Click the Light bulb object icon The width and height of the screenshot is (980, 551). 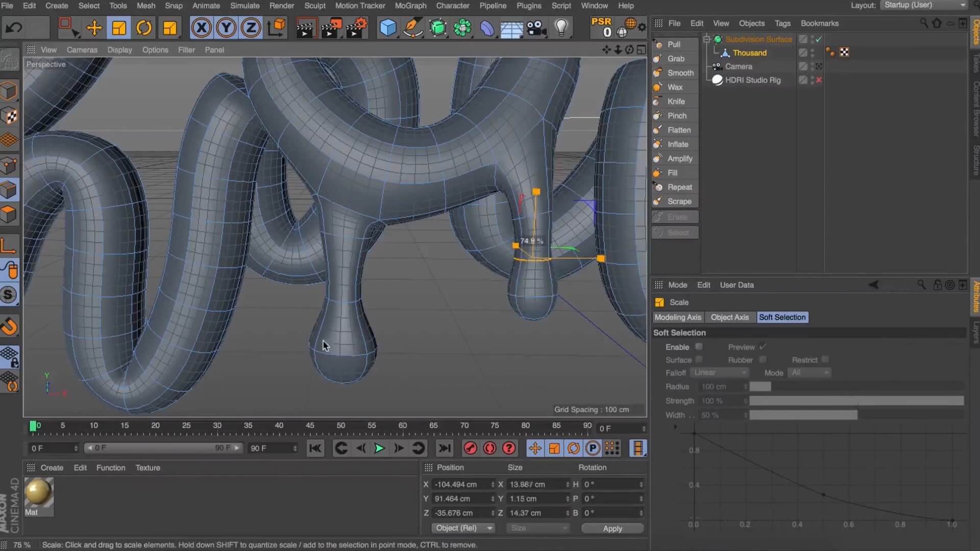click(561, 28)
